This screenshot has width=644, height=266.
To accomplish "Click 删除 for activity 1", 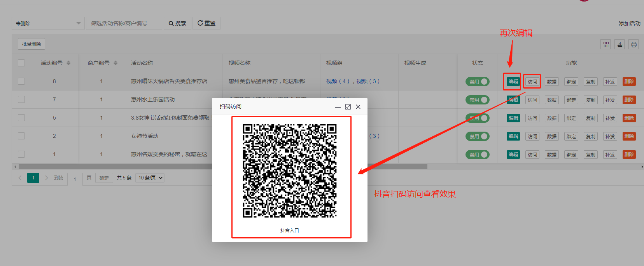I will point(629,155).
